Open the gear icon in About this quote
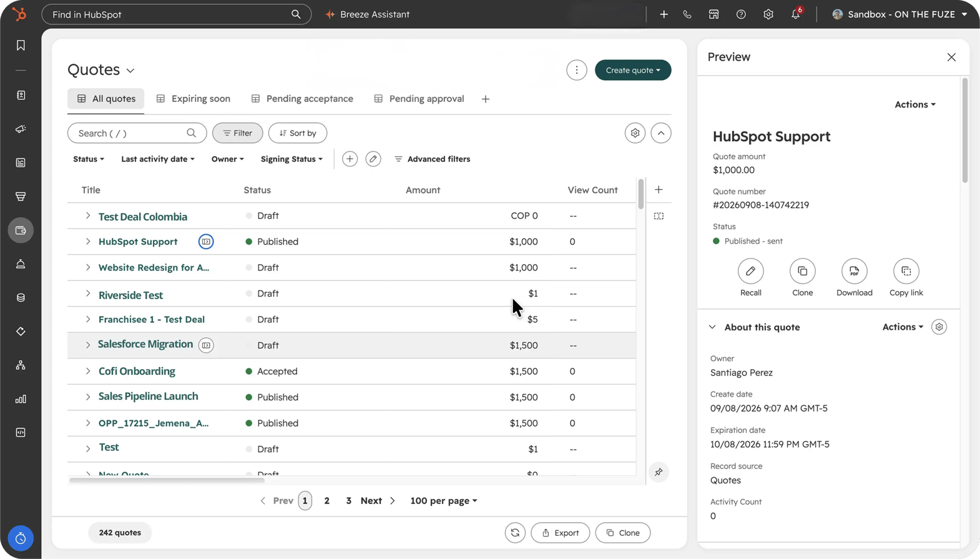This screenshot has height=559, width=980. click(x=939, y=327)
